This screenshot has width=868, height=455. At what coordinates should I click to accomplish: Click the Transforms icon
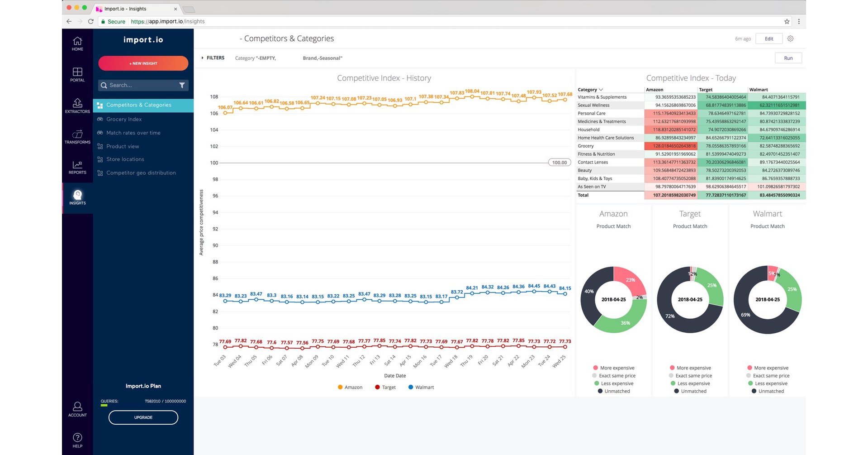(77, 135)
